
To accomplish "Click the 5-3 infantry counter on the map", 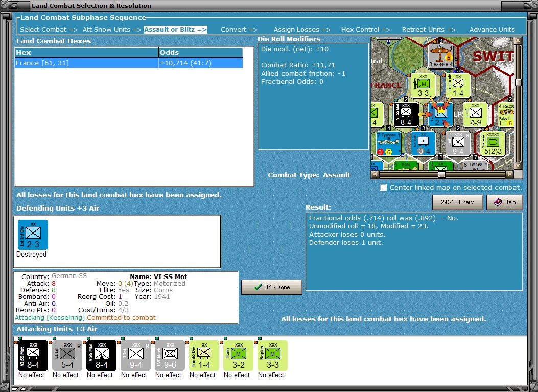I will pyautogui.click(x=475, y=114).
